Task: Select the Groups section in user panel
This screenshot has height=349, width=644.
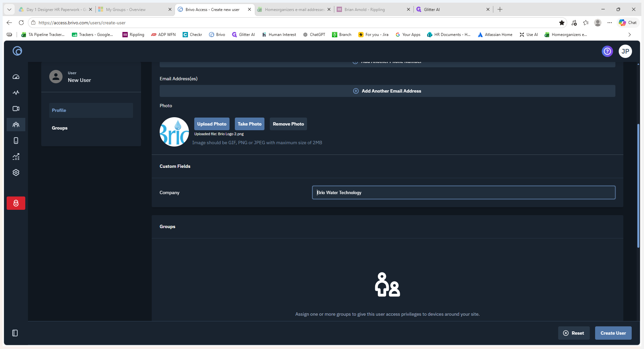Action: [x=91, y=128]
